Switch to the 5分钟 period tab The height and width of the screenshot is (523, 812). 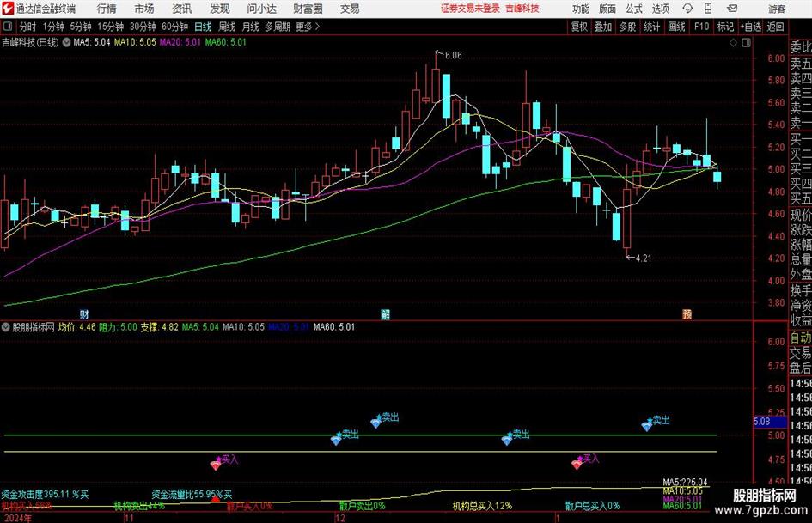tap(80, 27)
